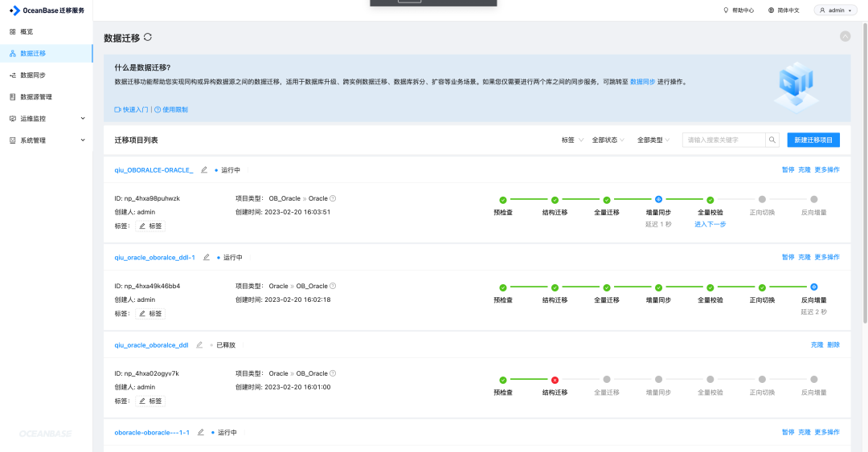The width and height of the screenshot is (868, 452).
Task: Click the 使用限制 link
Action: click(171, 109)
